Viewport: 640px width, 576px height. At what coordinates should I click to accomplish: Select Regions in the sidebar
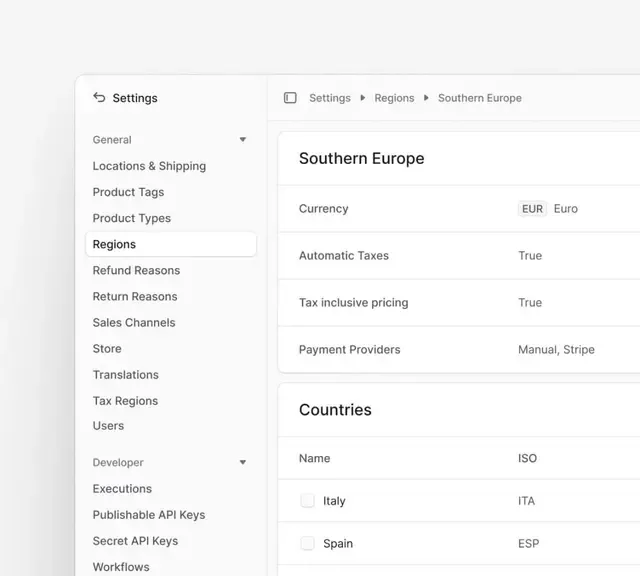(171, 244)
